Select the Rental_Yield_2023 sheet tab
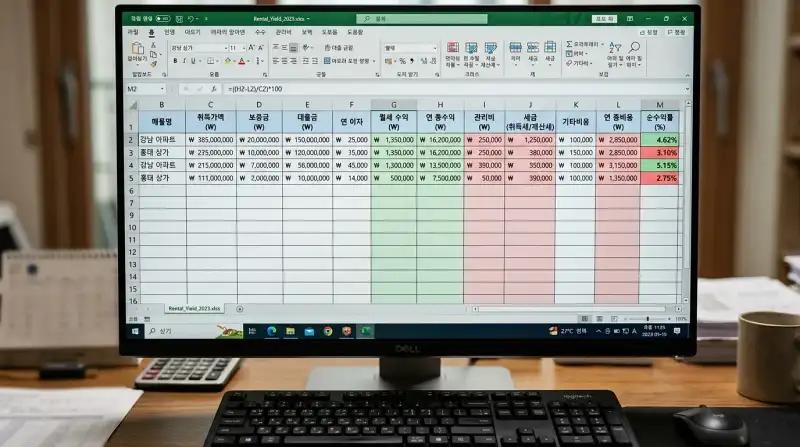This screenshot has height=447, width=800. (x=193, y=309)
